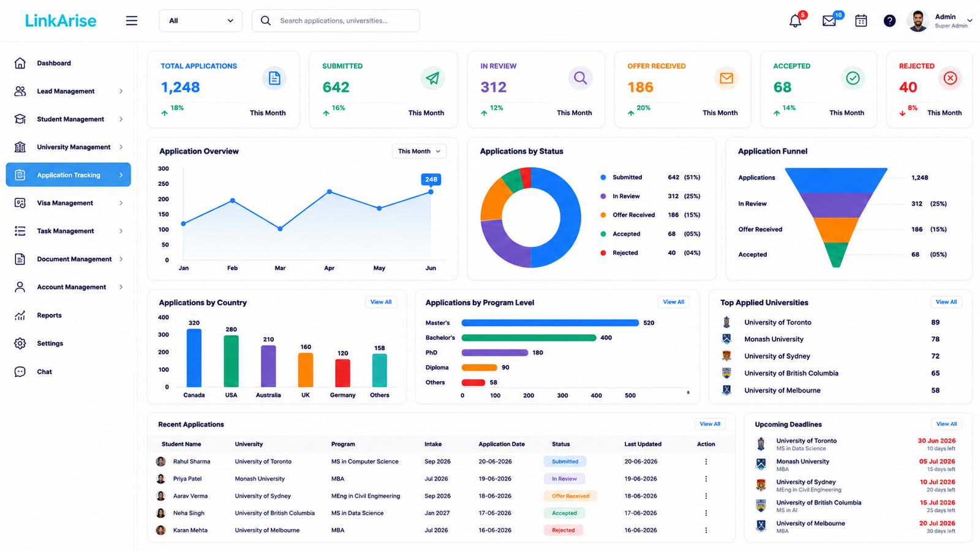Click the Rejected cross icon
The width and height of the screenshot is (980, 551).
(x=950, y=78)
